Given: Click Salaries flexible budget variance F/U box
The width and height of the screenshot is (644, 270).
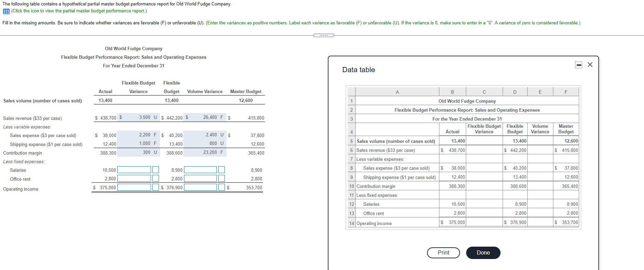Looking at the screenshot, I should [x=156, y=170].
